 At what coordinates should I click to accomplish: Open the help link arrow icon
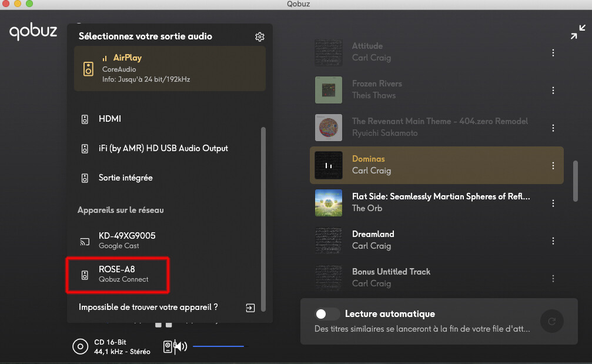250,308
